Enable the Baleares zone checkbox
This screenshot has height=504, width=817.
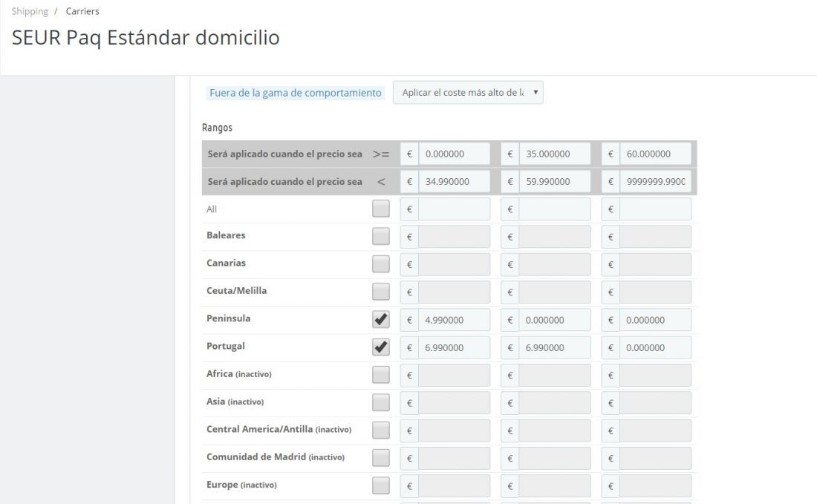[x=381, y=236]
